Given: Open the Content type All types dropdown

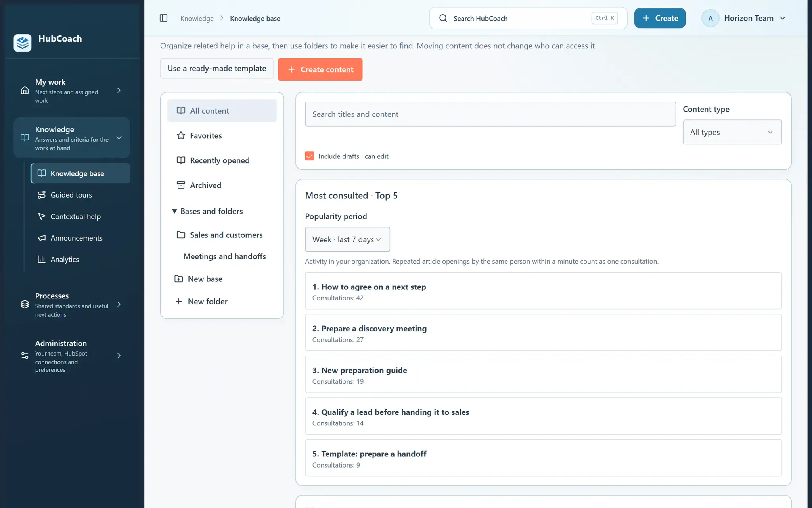Looking at the screenshot, I should (732, 132).
